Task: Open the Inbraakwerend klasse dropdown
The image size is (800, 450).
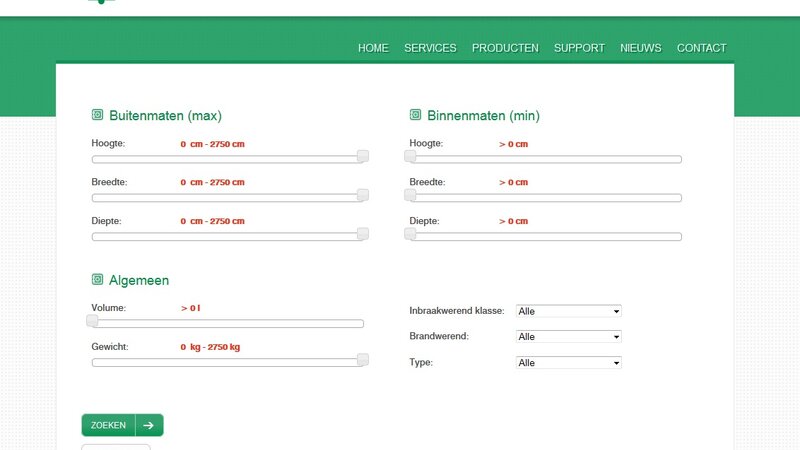Action: (x=568, y=311)
